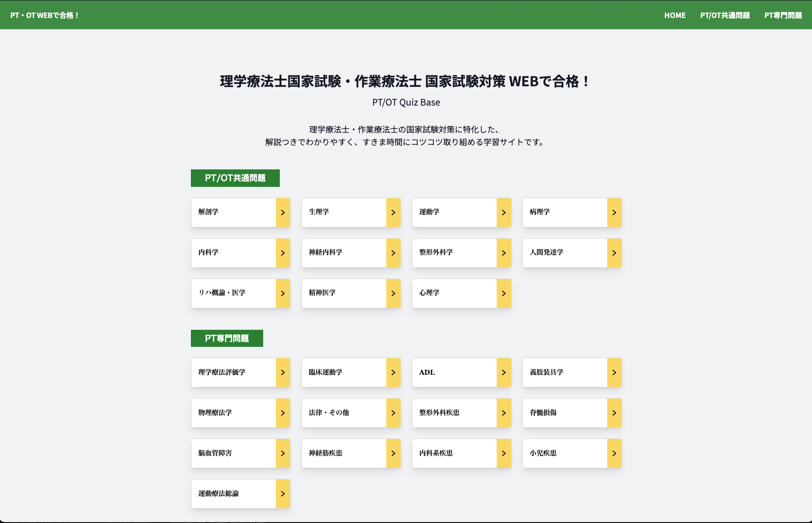812x523 pixels.
Task: Open the 内科学 quiz category
Action: point(241,253)
